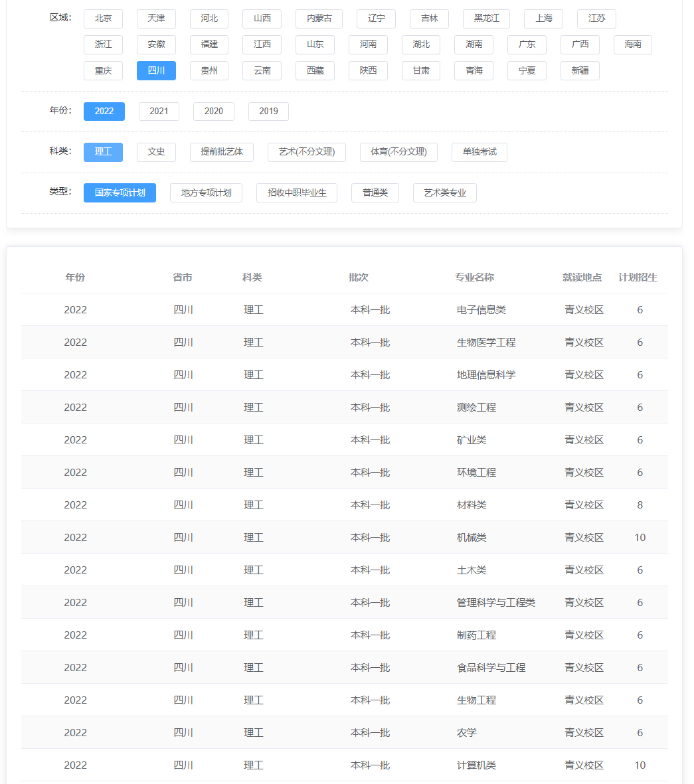Select 海南 region filter

point(632,44)
